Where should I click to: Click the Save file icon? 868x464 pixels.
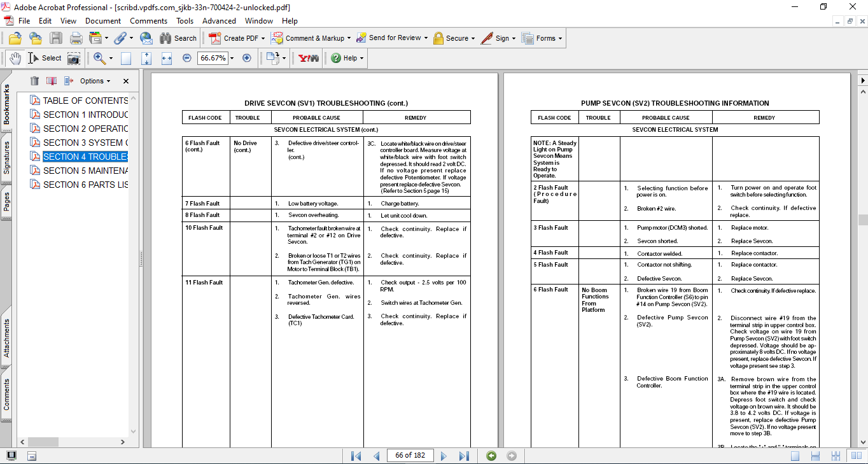(x=56, y=38)
